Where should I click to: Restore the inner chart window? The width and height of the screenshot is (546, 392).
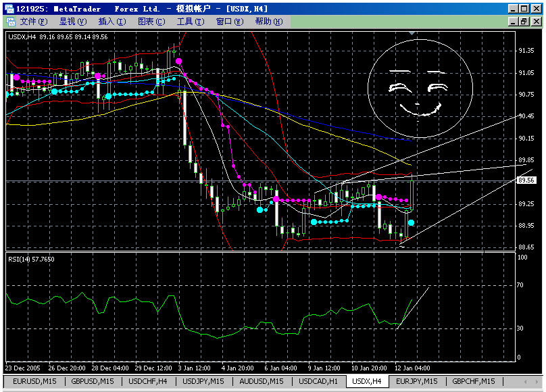[524, 22]
